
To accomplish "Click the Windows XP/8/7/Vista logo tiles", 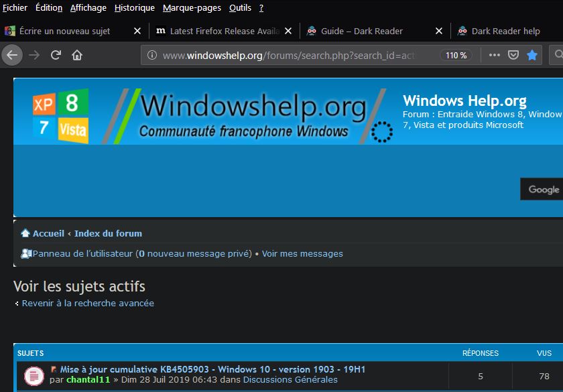I will (61, 115).
